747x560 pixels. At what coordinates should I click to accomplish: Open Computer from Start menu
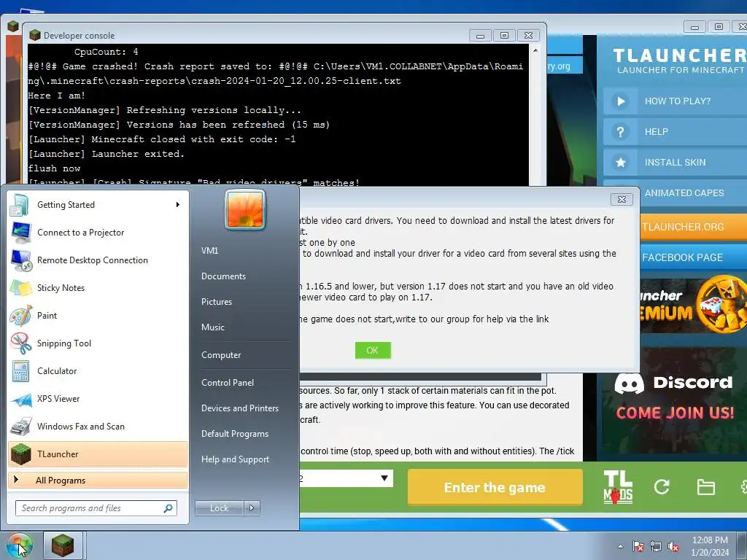[x=221, y=355]
